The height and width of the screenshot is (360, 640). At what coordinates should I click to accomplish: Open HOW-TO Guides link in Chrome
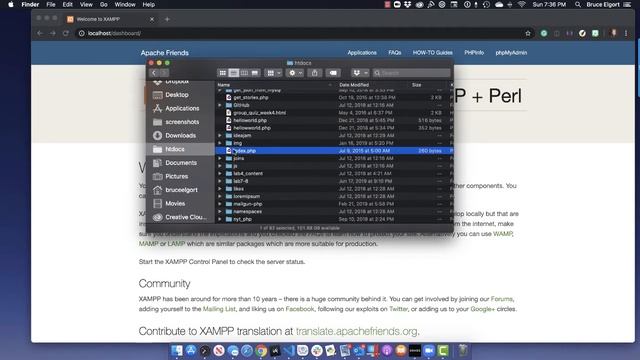pos(433,53)
